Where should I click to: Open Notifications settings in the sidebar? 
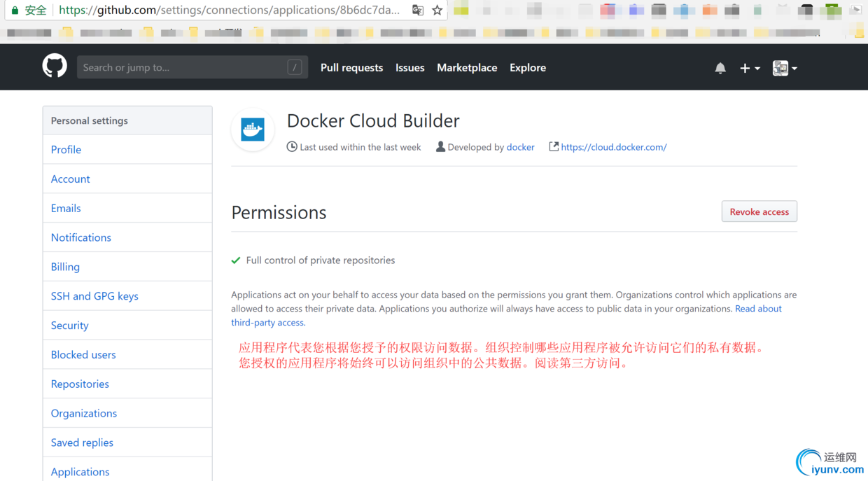(x=127, y=237)
